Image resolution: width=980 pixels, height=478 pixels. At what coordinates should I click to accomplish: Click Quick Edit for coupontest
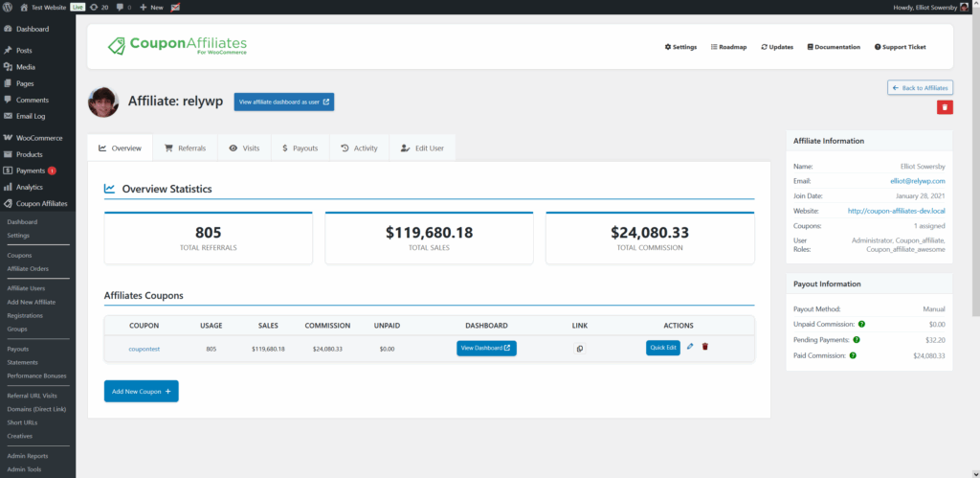pyautogui.click(x=663, y=348)
